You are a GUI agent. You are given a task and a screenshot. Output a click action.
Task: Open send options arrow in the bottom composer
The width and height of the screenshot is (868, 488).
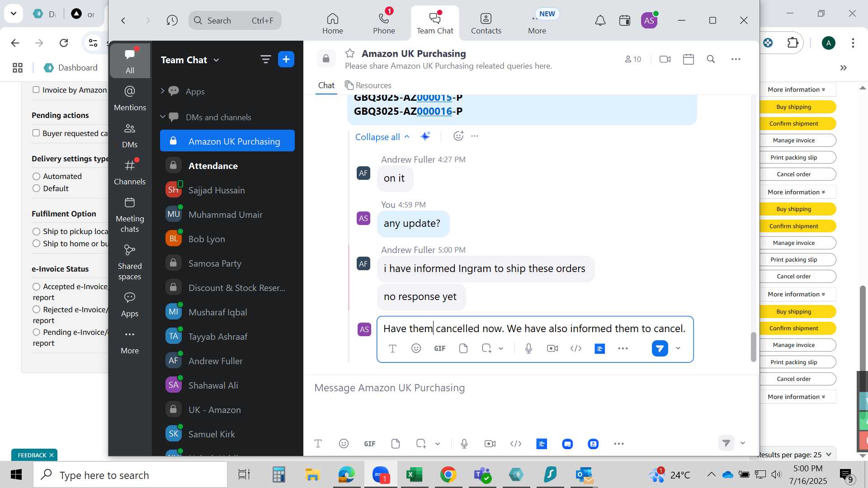743,443
